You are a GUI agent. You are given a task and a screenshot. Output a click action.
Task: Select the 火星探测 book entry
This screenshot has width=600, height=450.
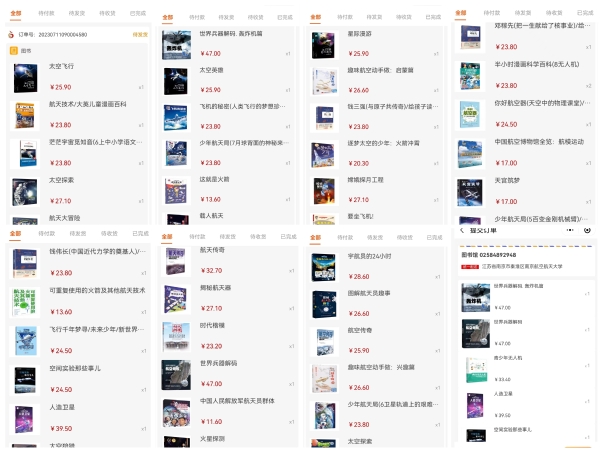[x=213, y=437]
